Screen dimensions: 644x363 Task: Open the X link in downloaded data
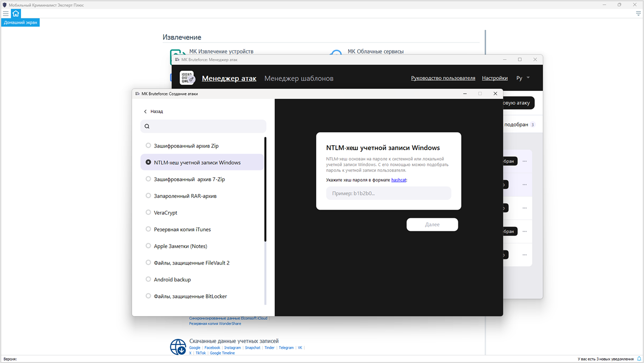190,353
